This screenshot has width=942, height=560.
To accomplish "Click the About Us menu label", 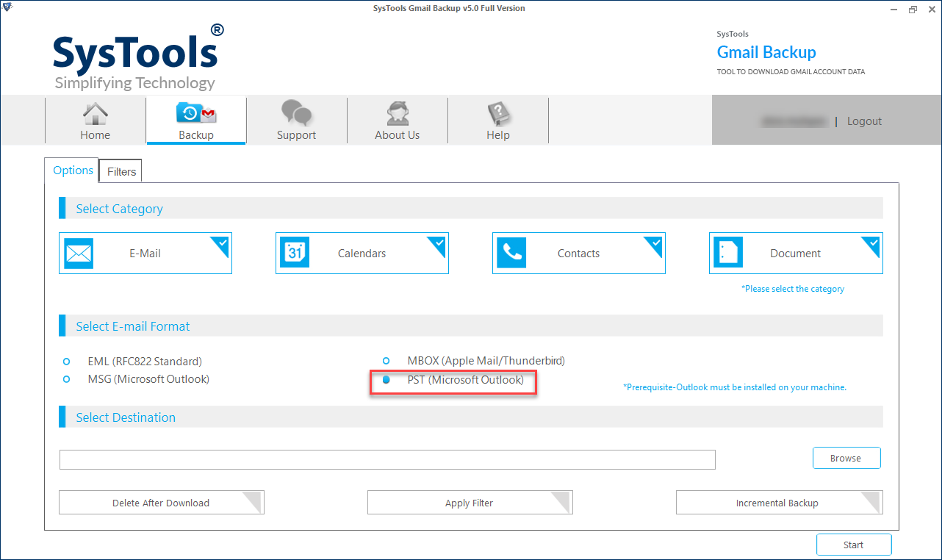I will (x=398, y=135).
